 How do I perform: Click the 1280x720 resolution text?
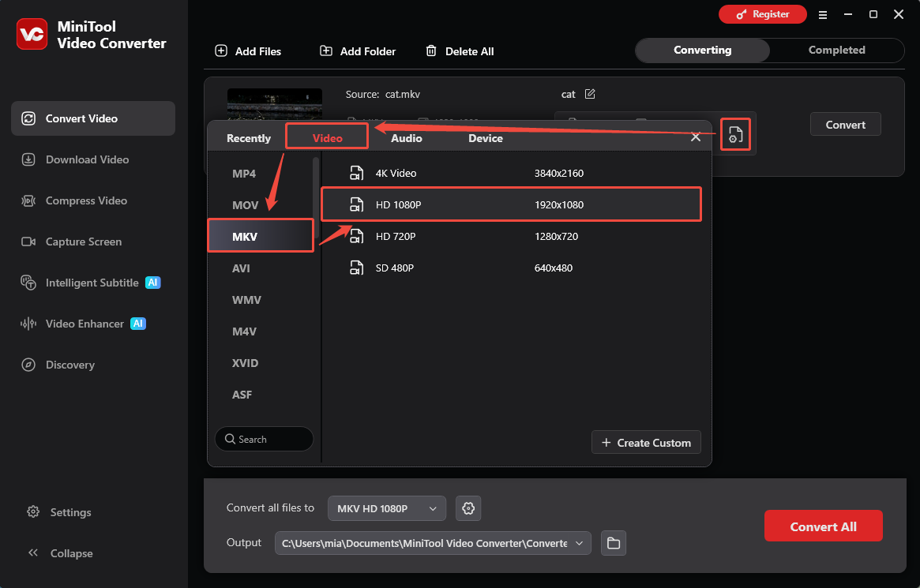[x=556, y=236]
